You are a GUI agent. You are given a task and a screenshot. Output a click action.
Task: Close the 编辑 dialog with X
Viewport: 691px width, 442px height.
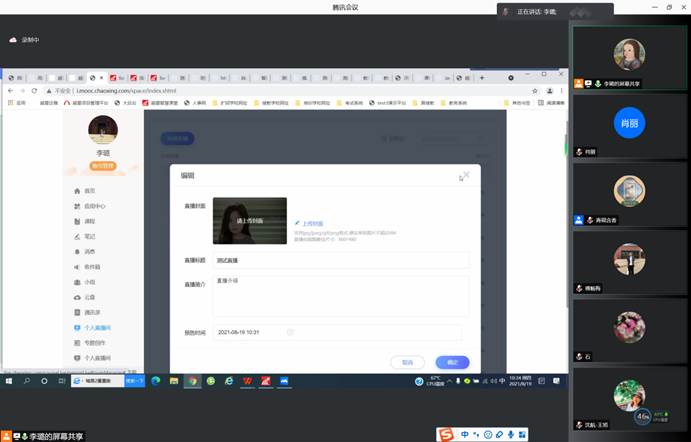(465, 174)
